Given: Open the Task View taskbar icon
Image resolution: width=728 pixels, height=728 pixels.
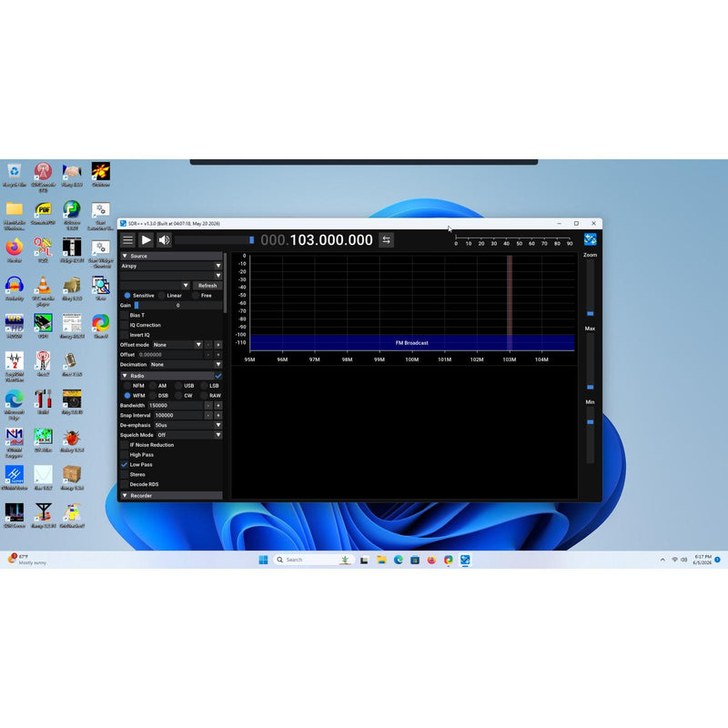Looking at the screenshot, I should pos(364,560).
